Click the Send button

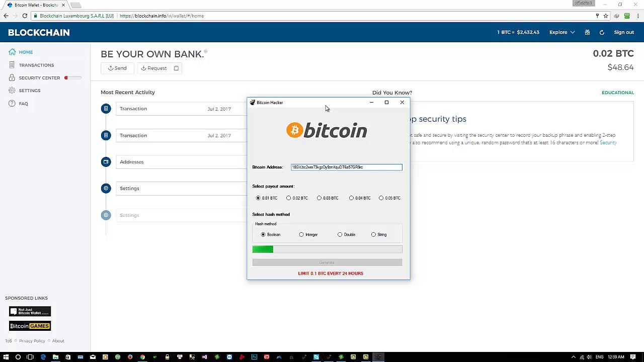click(117, 68)
